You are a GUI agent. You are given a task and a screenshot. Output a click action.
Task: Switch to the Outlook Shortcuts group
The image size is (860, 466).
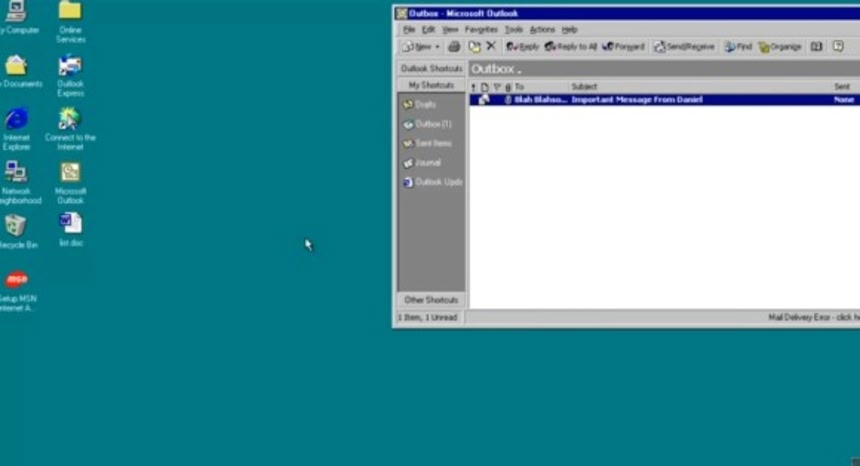click(431, 69)
